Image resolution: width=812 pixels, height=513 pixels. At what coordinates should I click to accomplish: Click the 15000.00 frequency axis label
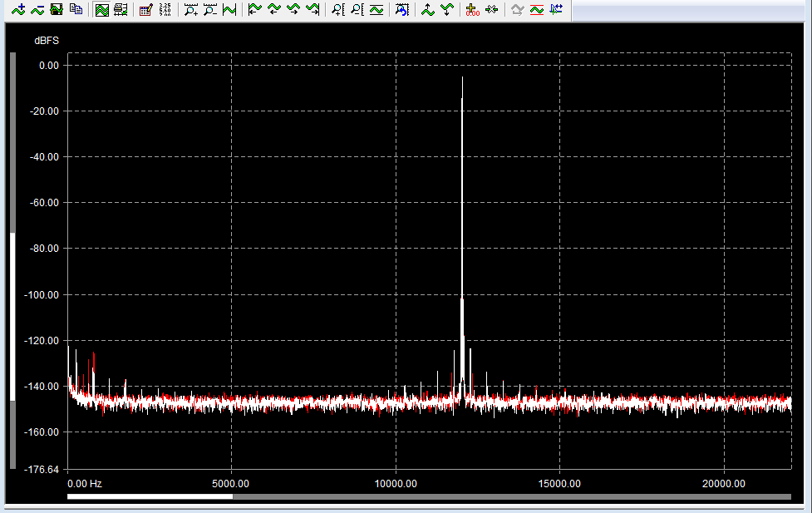[x=559, y=483]
